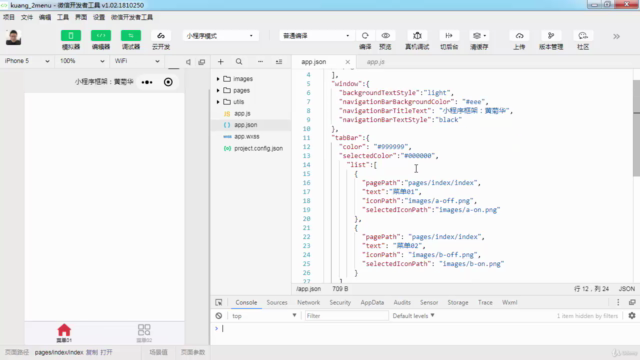Switch to the Security tab
This screenshot has height=360, width=640.
pyautogui.click(x=340, y=302)
